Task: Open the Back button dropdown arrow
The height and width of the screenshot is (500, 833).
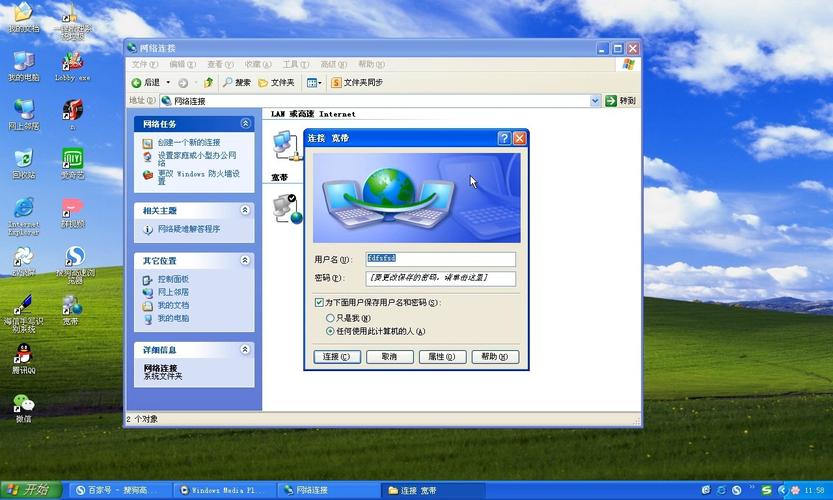Action: pos(168,82)
